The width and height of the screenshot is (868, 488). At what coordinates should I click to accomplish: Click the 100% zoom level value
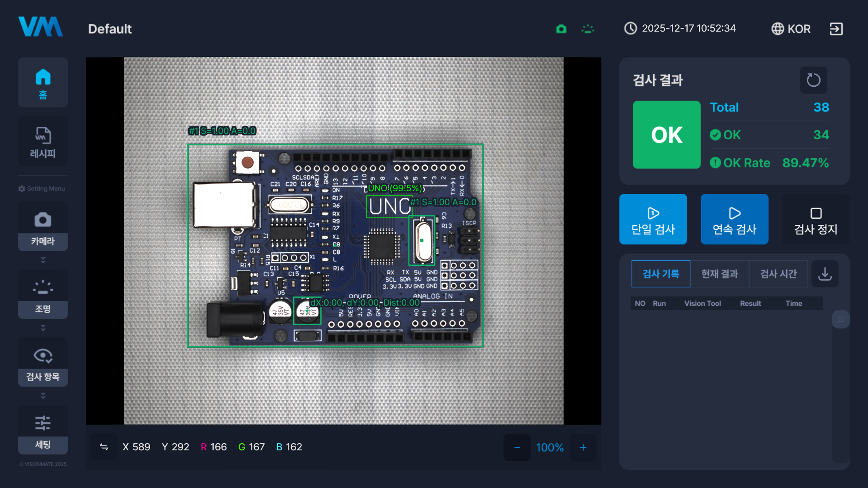click(x=550, y=447)
